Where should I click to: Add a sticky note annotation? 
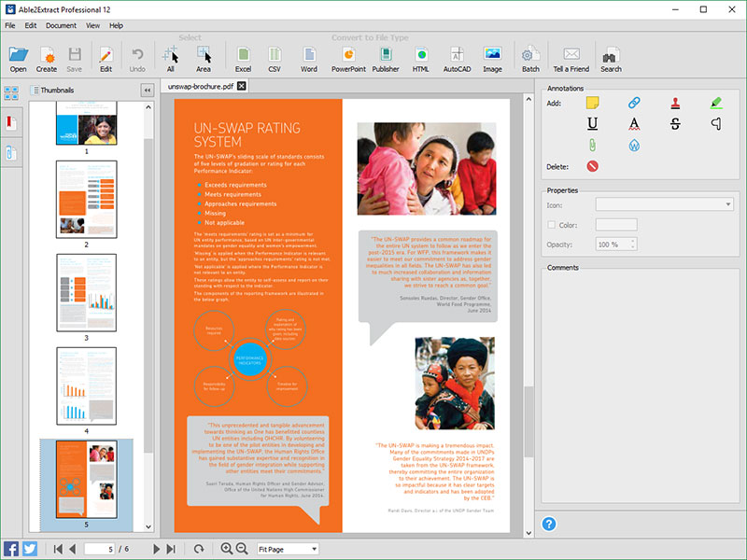pos(593,103)
